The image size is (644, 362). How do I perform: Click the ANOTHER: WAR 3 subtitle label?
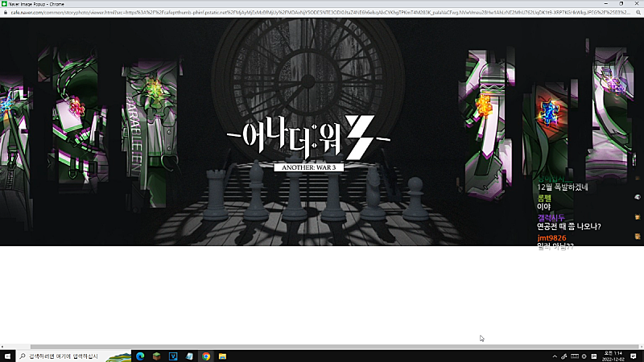308,167
